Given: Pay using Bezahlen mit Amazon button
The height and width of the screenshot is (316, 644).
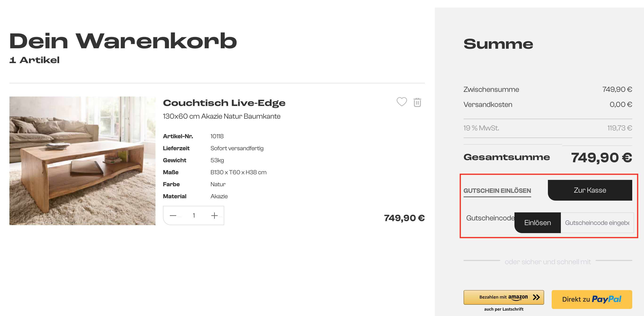Looking at the screenshot, I should pos(504,297).
